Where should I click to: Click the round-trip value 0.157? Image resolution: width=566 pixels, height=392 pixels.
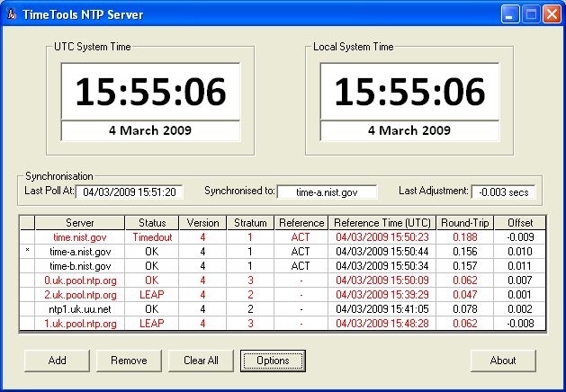click(x=465, y=266)
